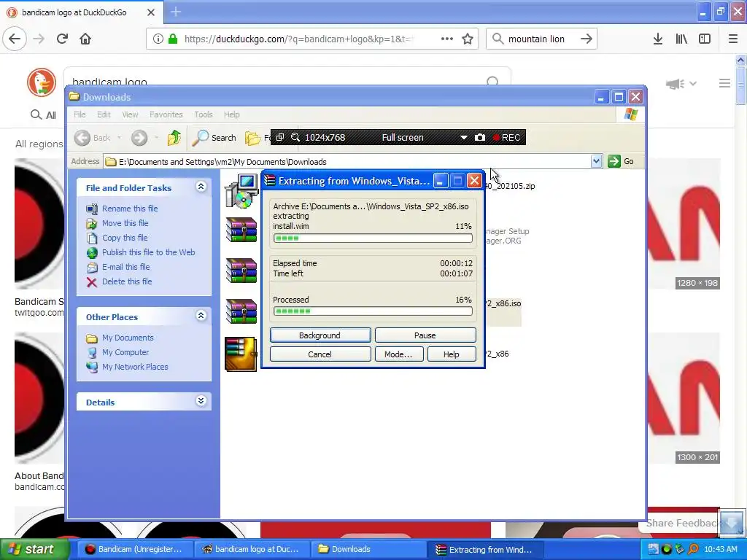Image resolution: width=747 pixels, height=560 pixels.
Task: Click the Processed total progress bar
Action: click(x=373, y=311)
